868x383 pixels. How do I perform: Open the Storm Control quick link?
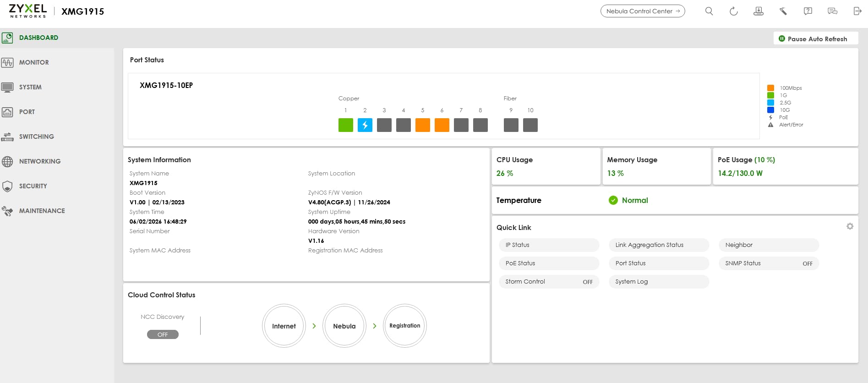pos(549,282)
